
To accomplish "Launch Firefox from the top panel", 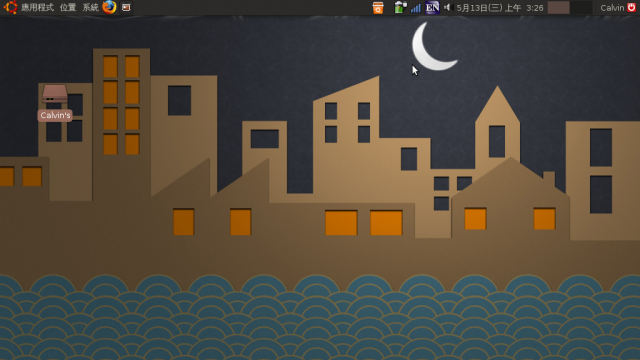I will [x=109, y=7].
